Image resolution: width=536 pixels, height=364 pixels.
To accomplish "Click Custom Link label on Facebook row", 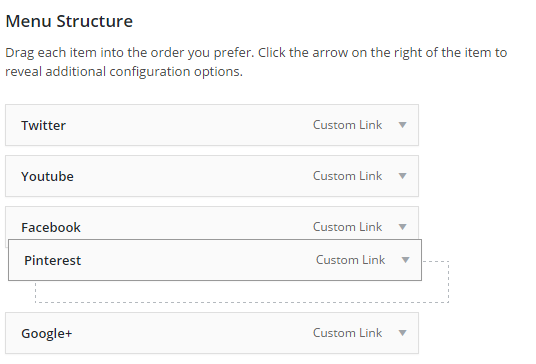I will (x=347, y=227).
